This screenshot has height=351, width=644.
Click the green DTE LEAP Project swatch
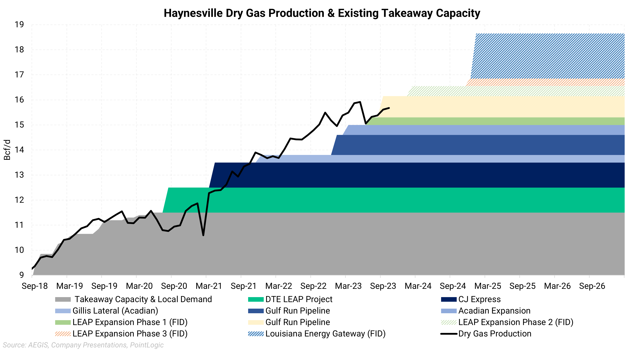(x=256, y=299)
